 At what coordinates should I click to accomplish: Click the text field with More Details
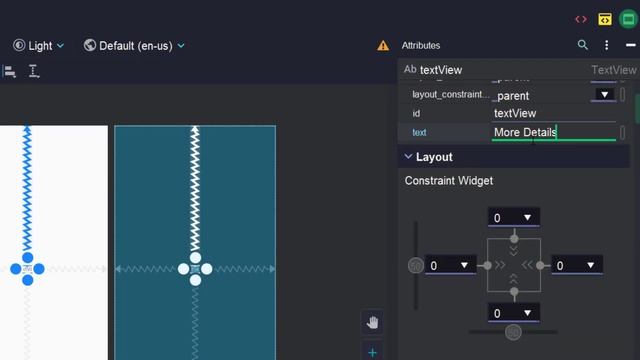(x=553, y=132)
